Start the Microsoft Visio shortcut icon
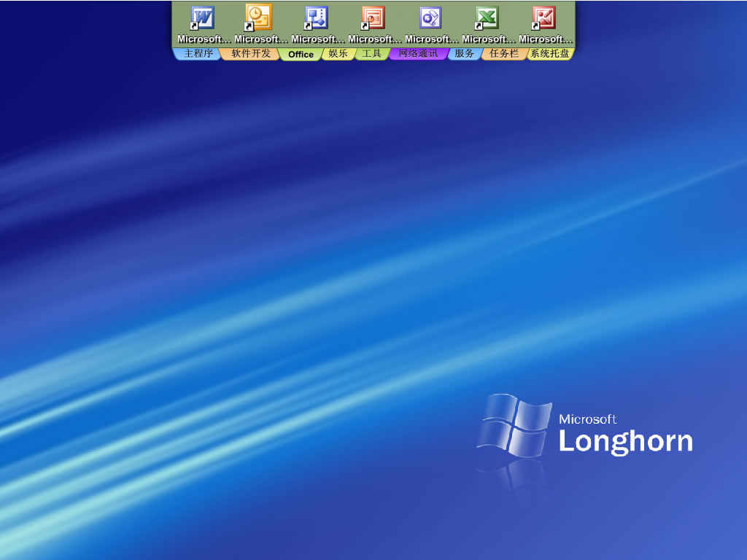Image resolution: width=747 pixels, height=560 pixels. pyautogui.click(x=315, y=18)
